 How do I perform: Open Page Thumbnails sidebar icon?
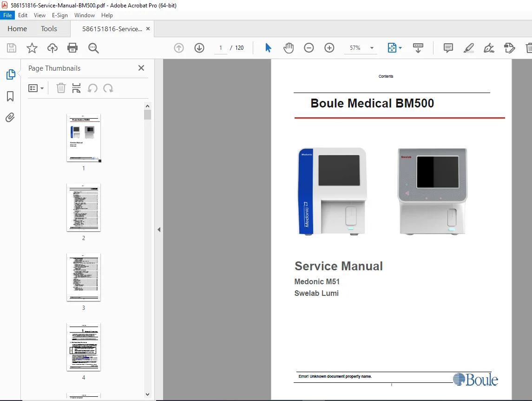tap(11, 74)
